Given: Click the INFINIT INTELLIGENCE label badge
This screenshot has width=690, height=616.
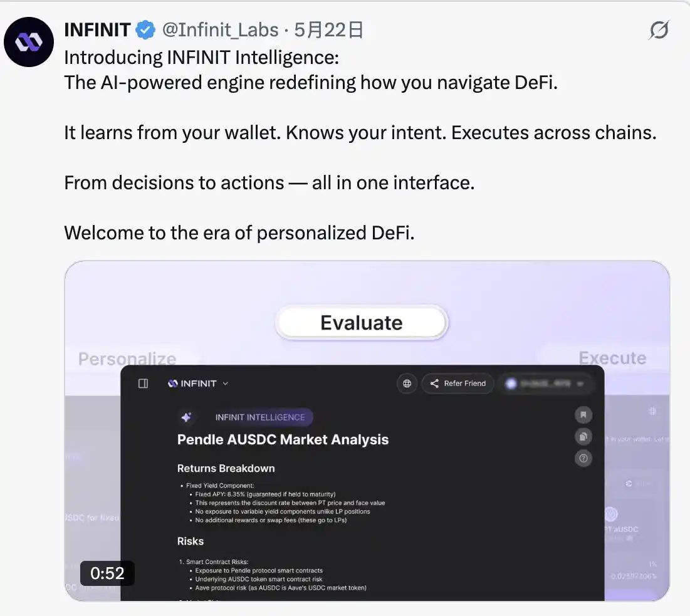Looking at the screenshot, I should pyautogui.click(x=259, y=417).
